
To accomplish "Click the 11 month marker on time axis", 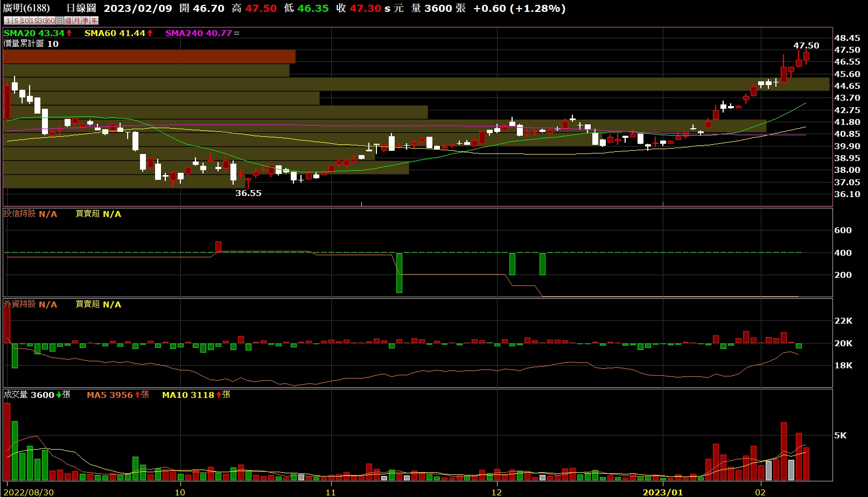I will click(x=330, y=492).
